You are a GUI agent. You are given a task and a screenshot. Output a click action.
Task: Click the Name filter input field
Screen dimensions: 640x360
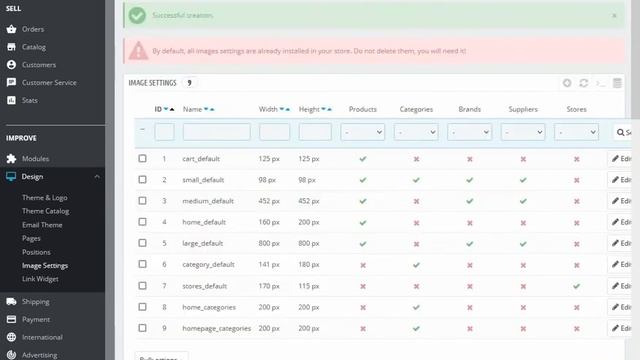[216, 132]
